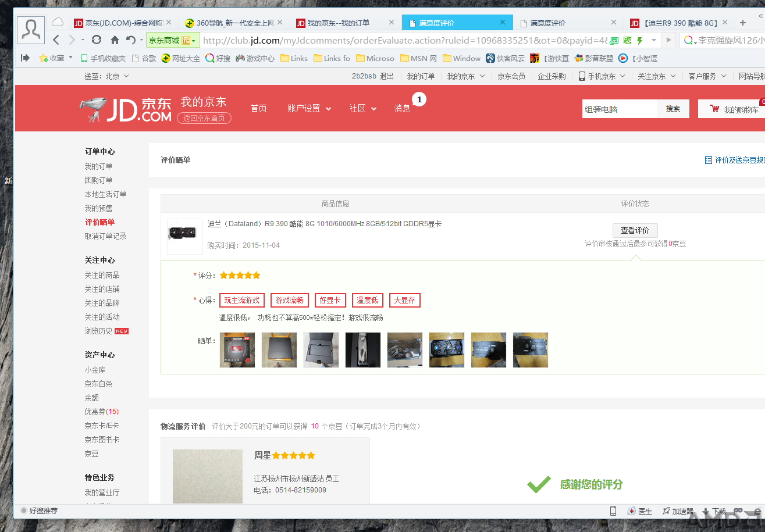Expand the 我的京东 top menu dropdown
Viewport: 765px width, 532px height.
pyautogui.click(x=466, y=76)
